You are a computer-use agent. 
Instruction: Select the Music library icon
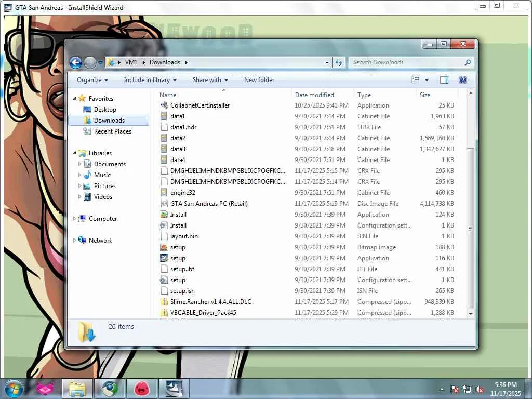87,175
